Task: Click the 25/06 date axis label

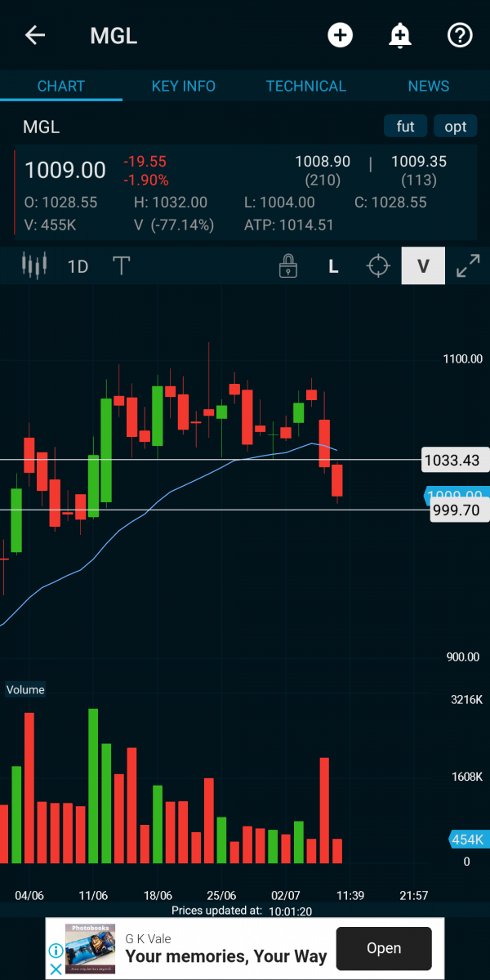Action: (221, 896)
